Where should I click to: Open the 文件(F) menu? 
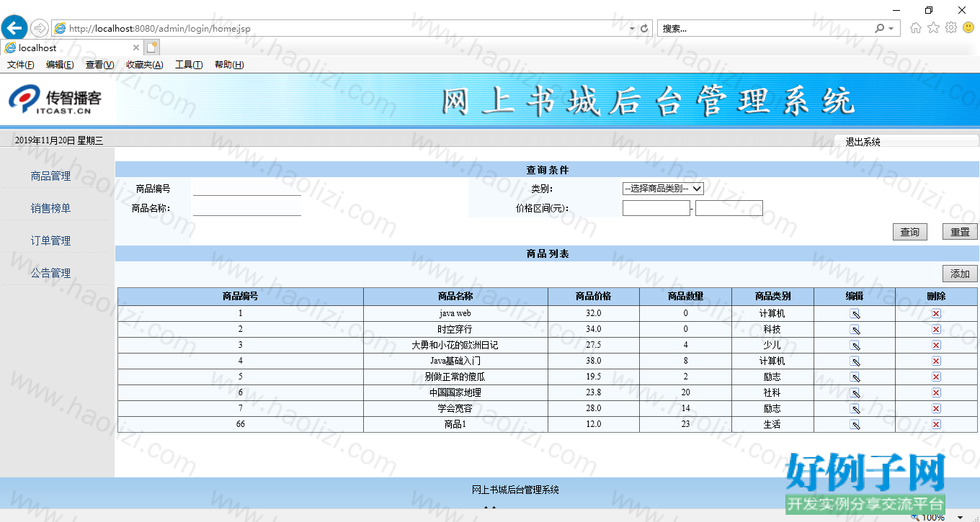(x=21, y=65)
